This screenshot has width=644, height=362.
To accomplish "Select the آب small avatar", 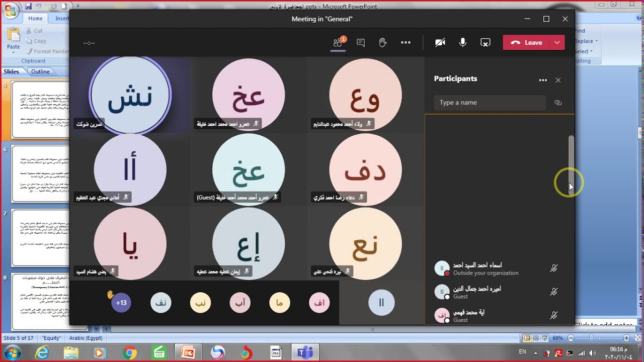I will click(x=240, y=303).
